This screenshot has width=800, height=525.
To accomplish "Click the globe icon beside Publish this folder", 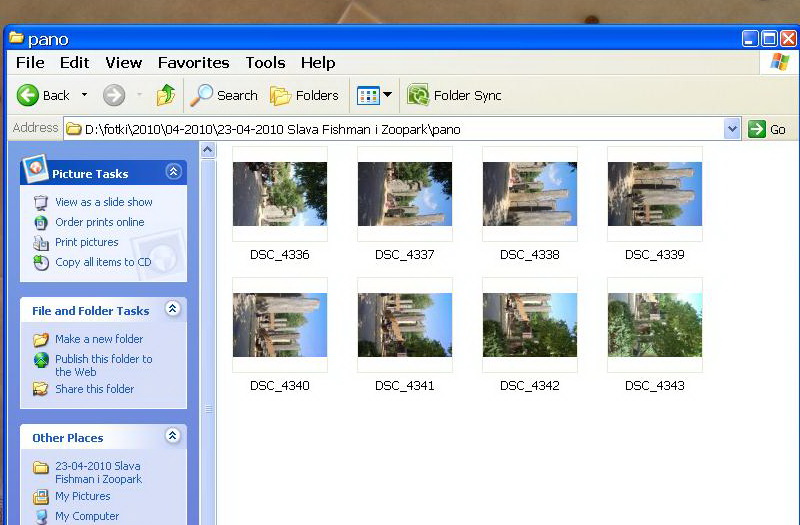I will pos(41,360).
